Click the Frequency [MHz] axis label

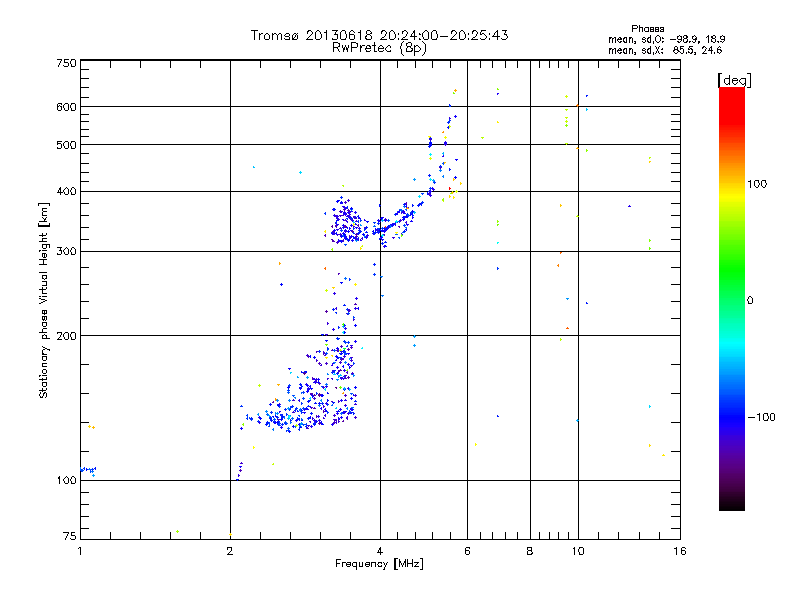379,564
